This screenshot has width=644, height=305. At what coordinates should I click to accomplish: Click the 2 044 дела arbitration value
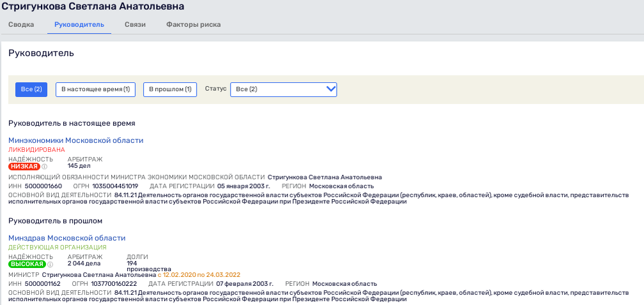pos(84,263)
